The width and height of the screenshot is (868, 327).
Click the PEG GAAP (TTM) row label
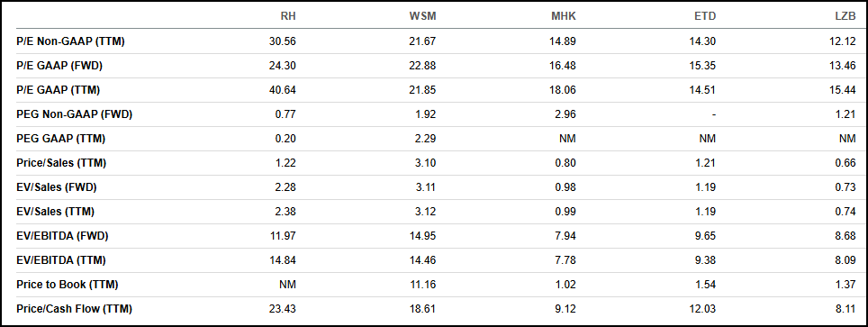point(61,139)
